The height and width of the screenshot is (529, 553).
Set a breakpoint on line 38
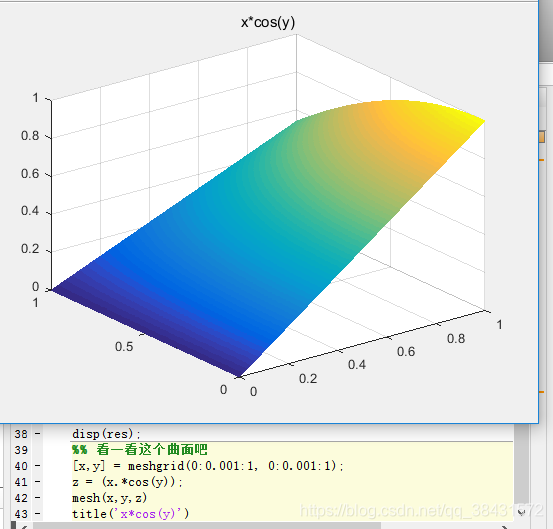pyautogui.click(x=37, y=433)
